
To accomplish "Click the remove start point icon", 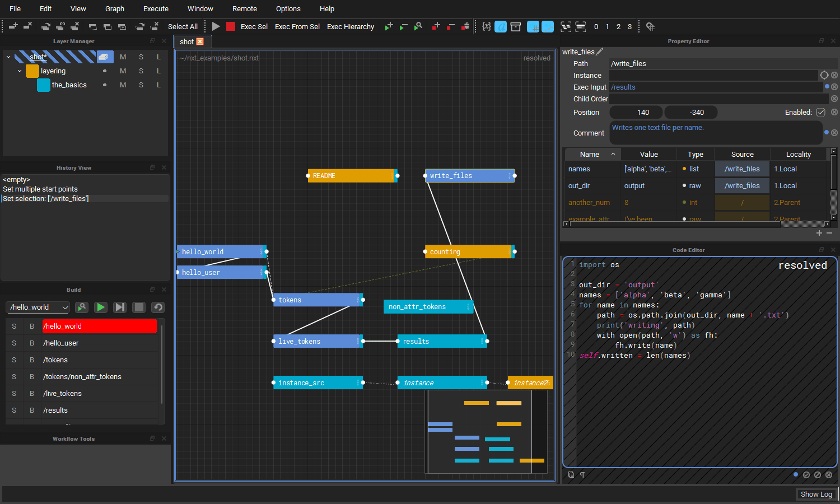I will (x=403, y=26).
